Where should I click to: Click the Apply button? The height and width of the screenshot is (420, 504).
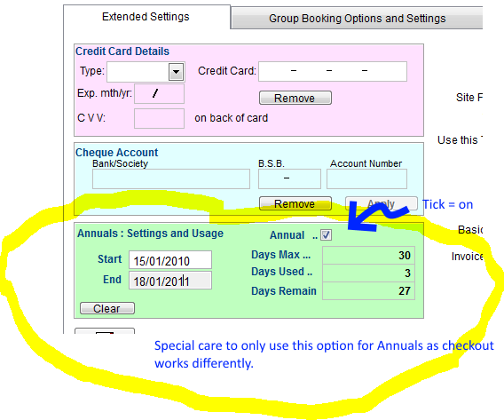[x=382, y=203]
